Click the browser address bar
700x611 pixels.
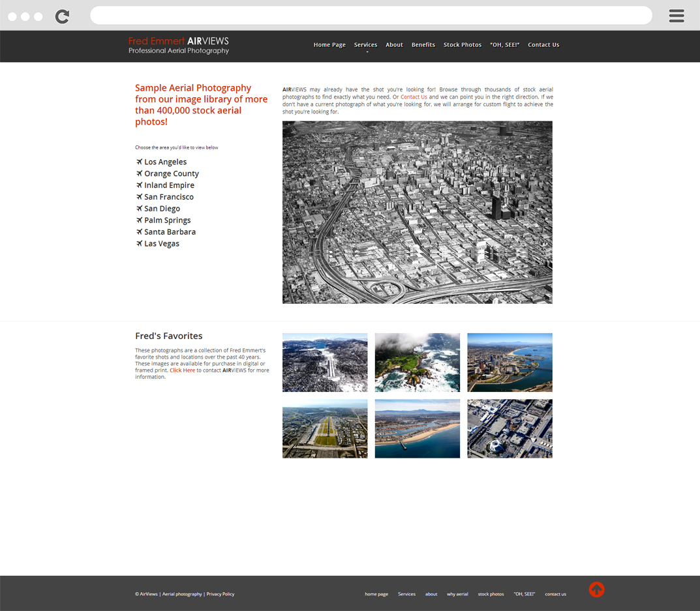click(x=371, y=16)
